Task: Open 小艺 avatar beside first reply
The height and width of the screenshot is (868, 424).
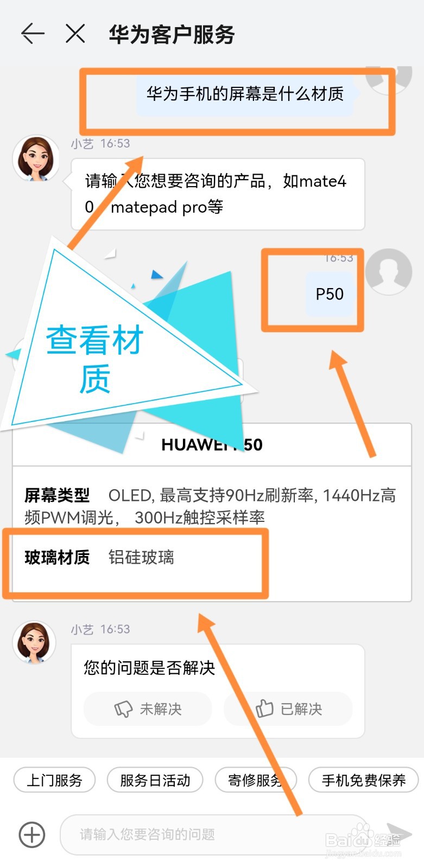Action: pyautogui.click(x=36, y=158)
